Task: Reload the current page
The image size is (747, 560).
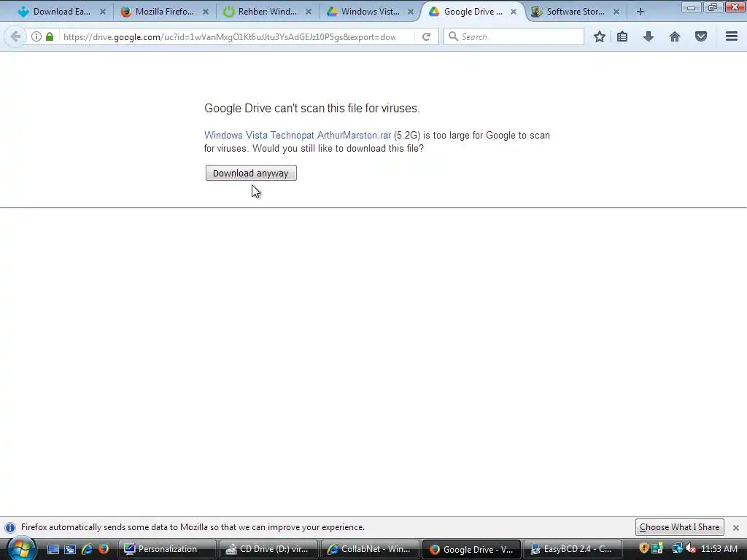Action: click(x=426, y=36)
